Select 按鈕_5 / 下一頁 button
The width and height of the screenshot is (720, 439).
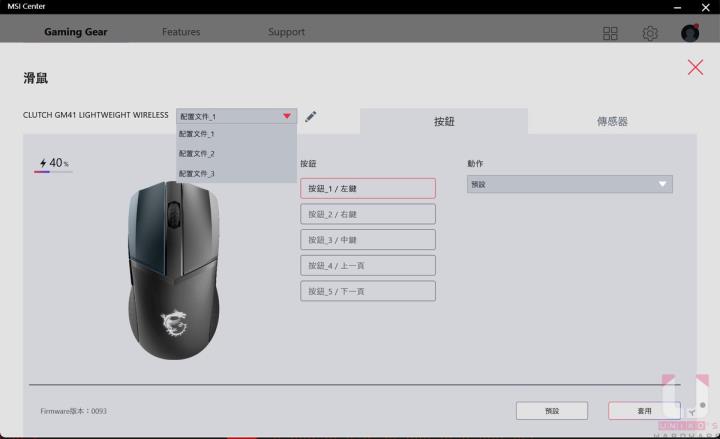pos(368,291)
